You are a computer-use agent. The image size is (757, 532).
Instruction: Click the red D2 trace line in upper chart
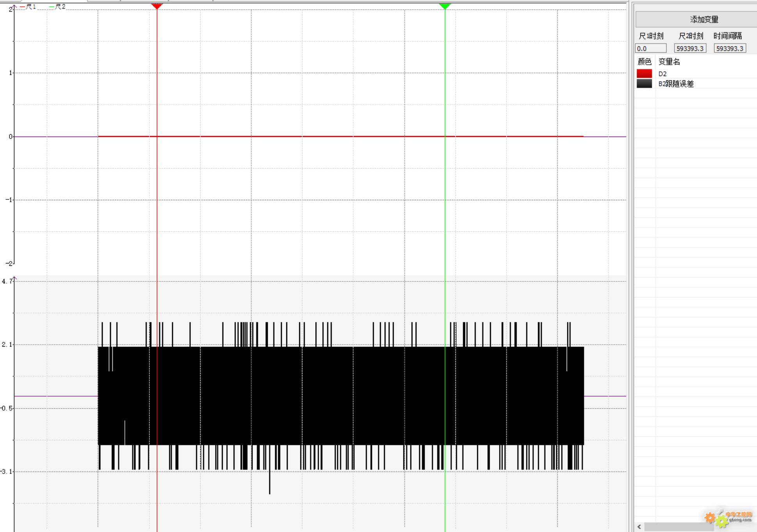point(340,136)
